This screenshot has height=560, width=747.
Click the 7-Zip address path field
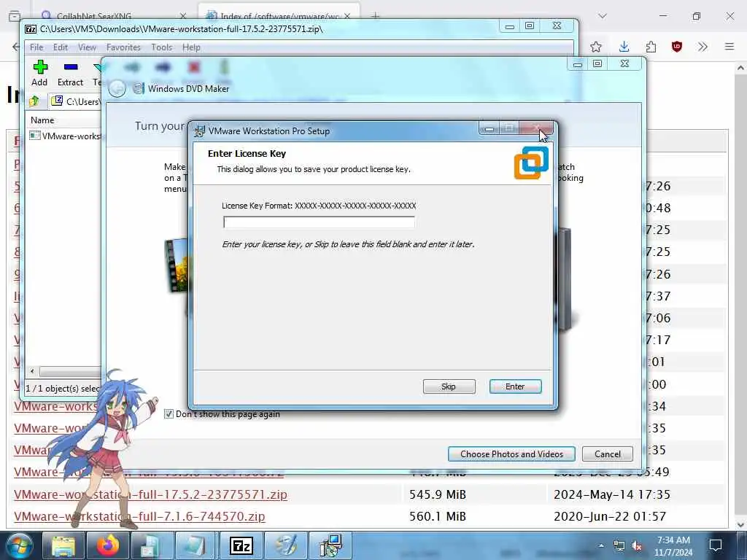click(x=76, y=101)
